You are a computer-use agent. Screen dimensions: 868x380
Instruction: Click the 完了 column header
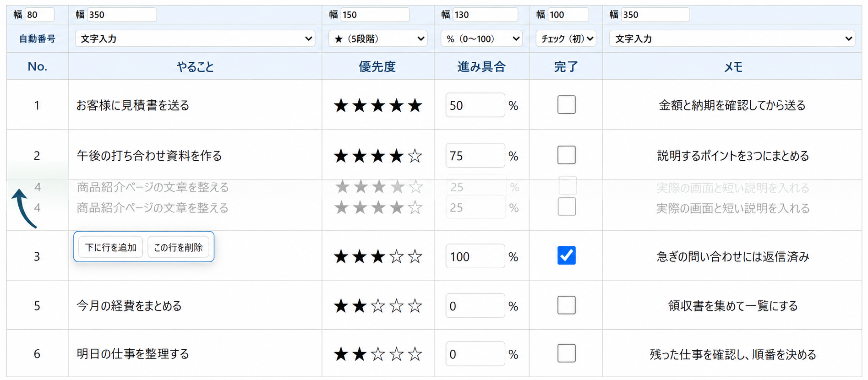566,67
